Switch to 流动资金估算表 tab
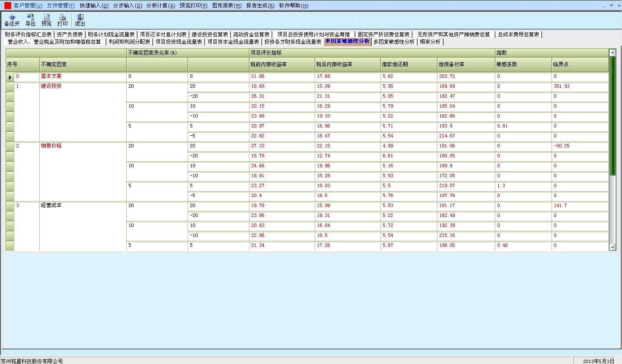 point(251,35)
